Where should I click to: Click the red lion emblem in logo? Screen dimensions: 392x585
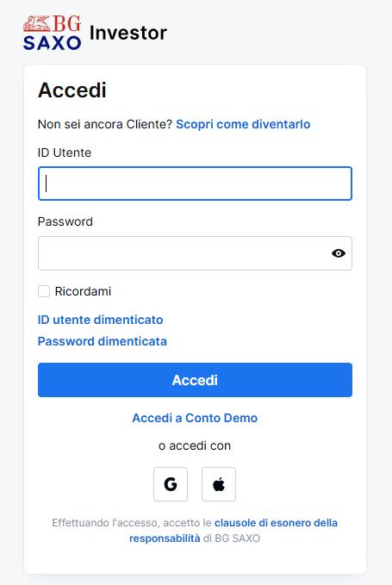click(36, 23)
